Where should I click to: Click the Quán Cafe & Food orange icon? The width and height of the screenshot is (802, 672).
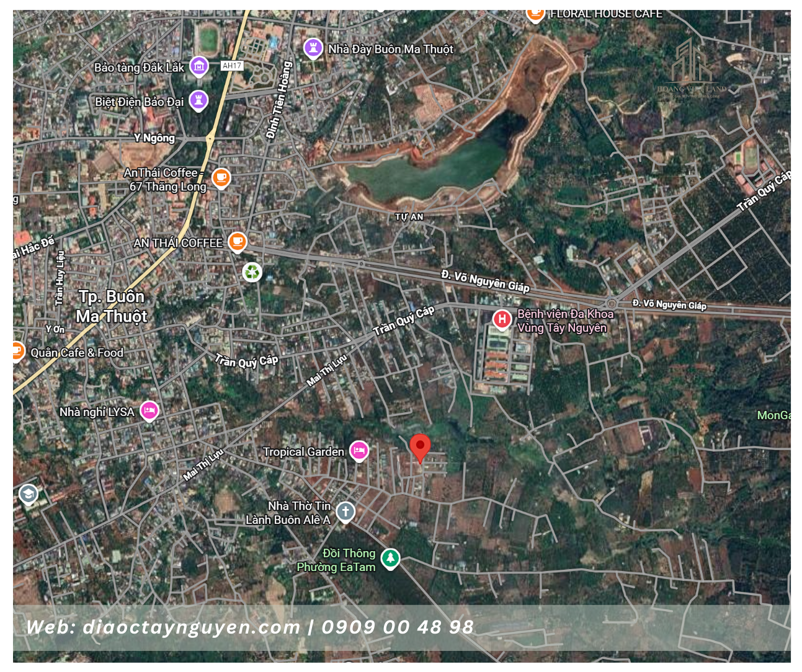point(17,351)
